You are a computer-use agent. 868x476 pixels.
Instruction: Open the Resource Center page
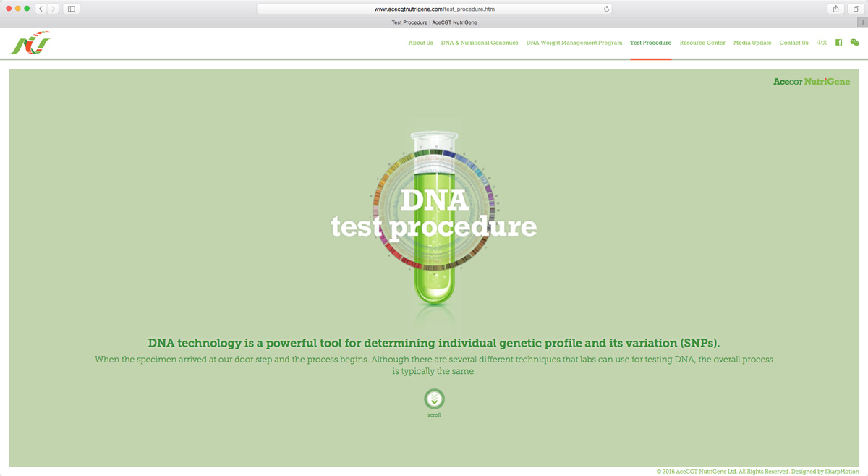click(x=702, y=43)
